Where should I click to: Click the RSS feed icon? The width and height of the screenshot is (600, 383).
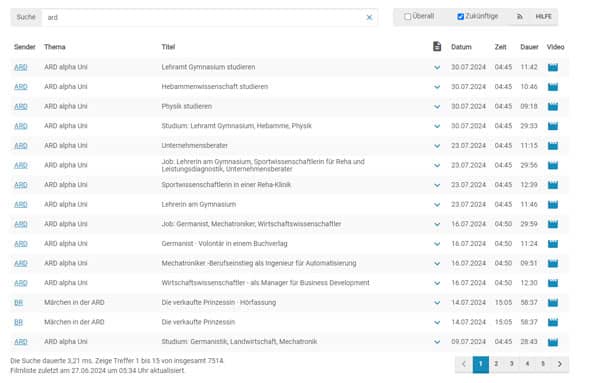[x=519, y=16]
